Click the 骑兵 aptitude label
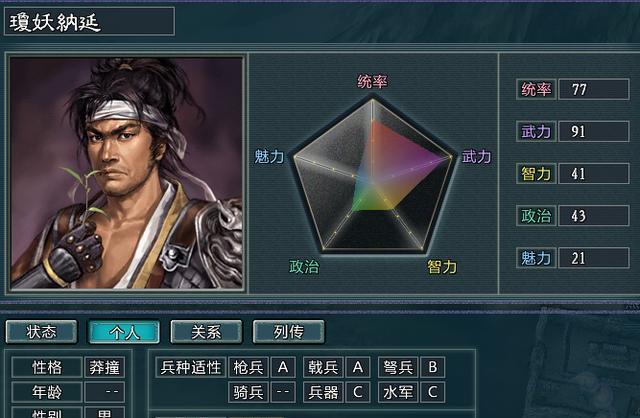 [x=246, y=392]
